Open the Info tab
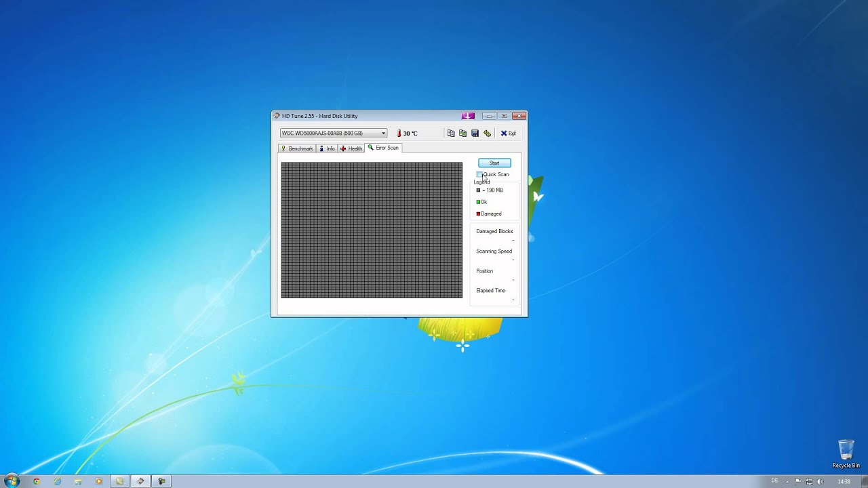 point(327,148)
